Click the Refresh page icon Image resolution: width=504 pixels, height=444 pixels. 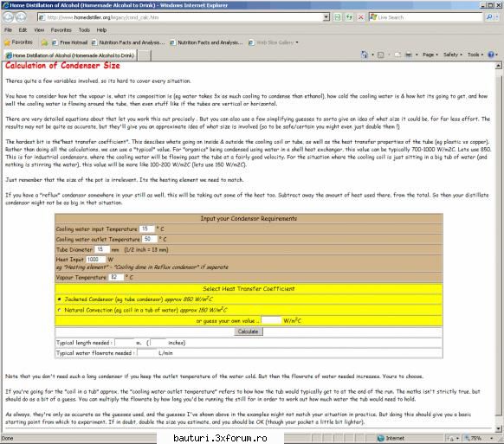(349, 17)
